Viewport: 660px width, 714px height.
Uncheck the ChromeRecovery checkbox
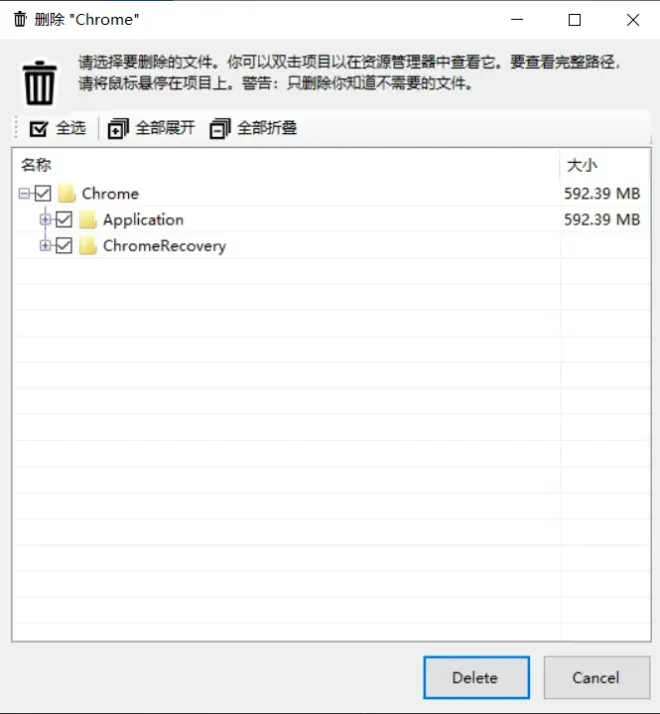pos(64,246)
